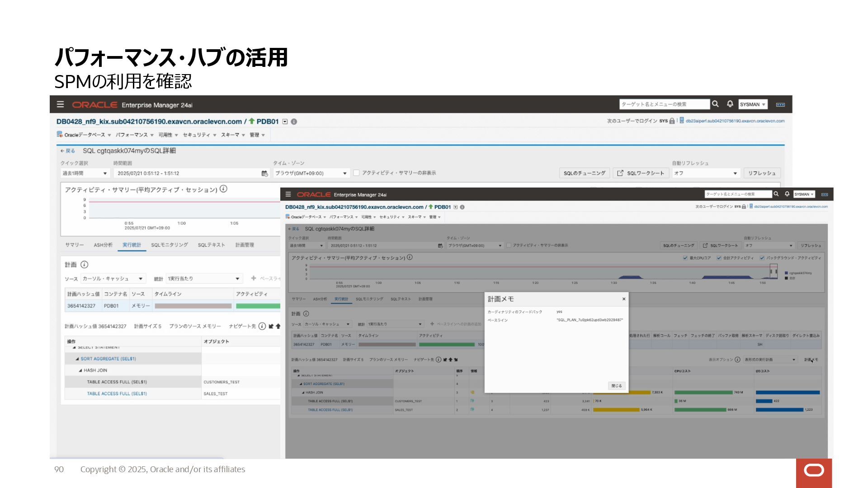868x488 pixels.
Task: Select plan hash 3654142327 cell in back window
Action: [84, 306]
